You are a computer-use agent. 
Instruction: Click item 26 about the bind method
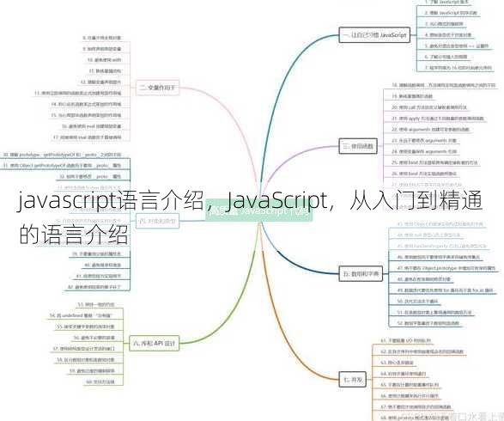click(x=424, y=174)
